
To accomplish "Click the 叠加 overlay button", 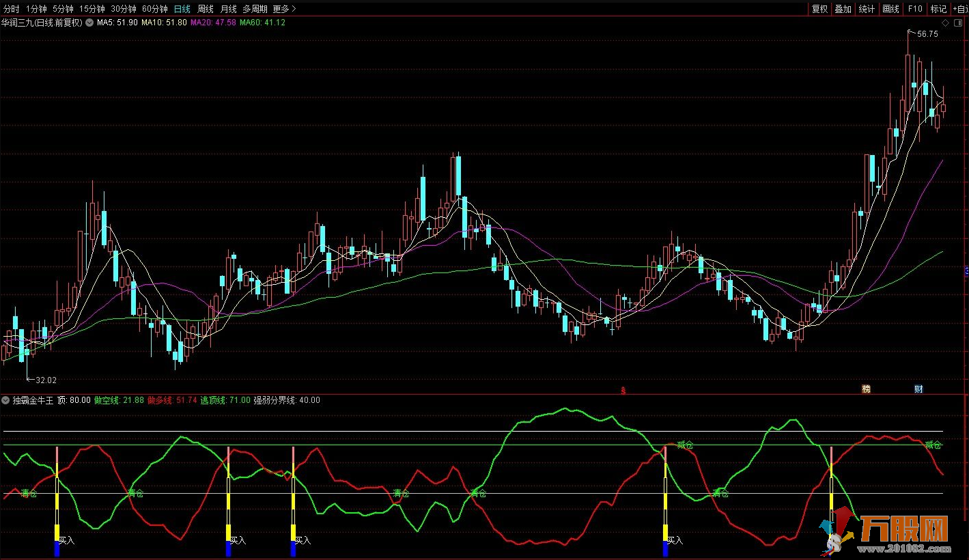I will click(x=843, y=9).
